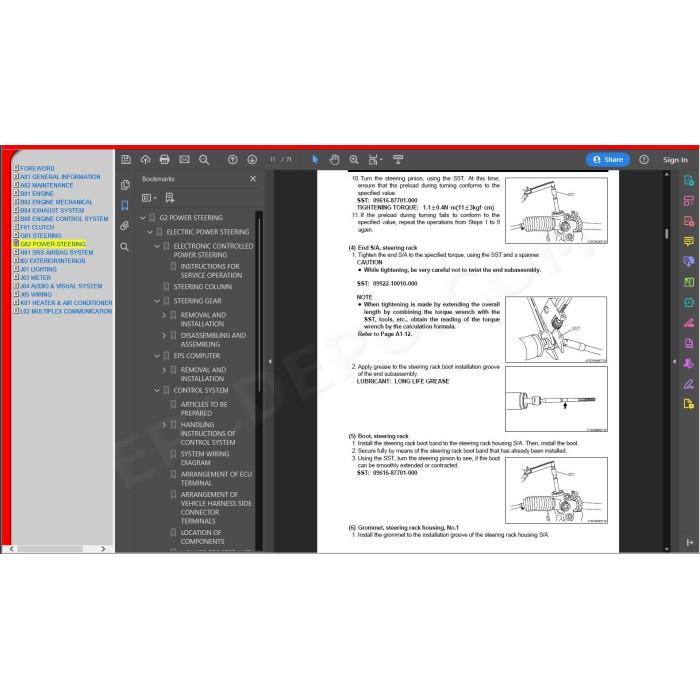
Task: Open INSTRUCTIONS FOR SERVICE OPERATION bookmark
Action: click(211, 271)
